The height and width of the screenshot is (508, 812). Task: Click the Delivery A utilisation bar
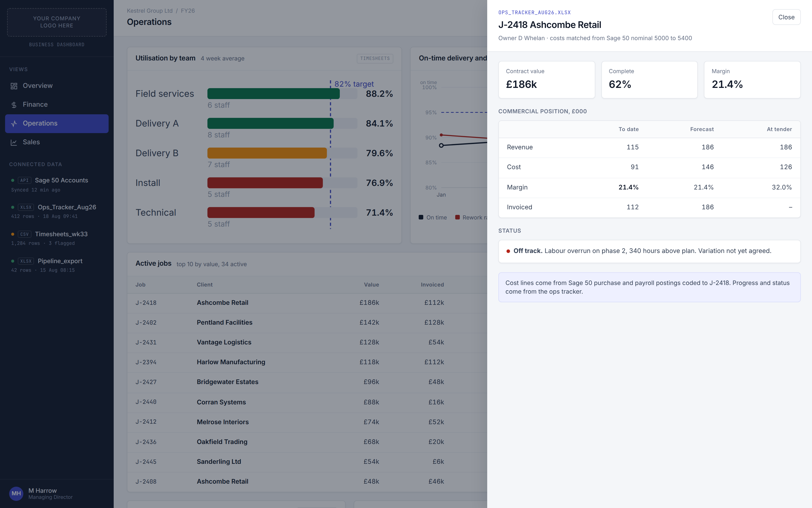270,123
